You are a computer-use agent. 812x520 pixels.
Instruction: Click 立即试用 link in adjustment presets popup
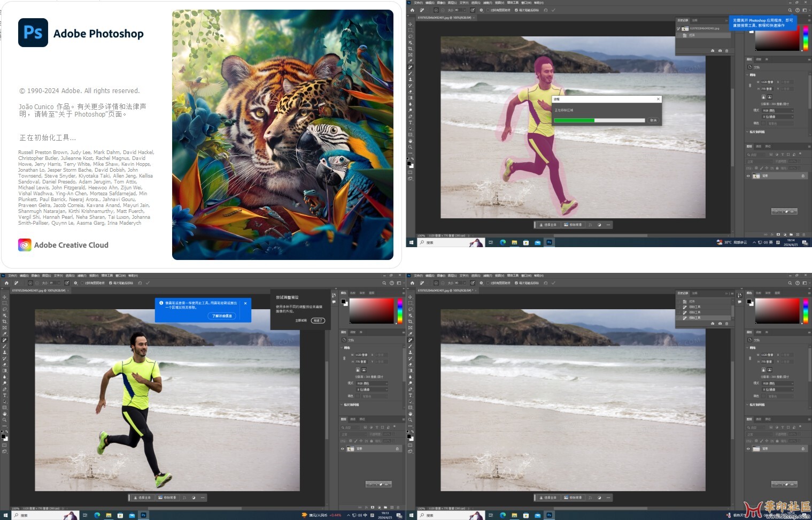[301, 320]
